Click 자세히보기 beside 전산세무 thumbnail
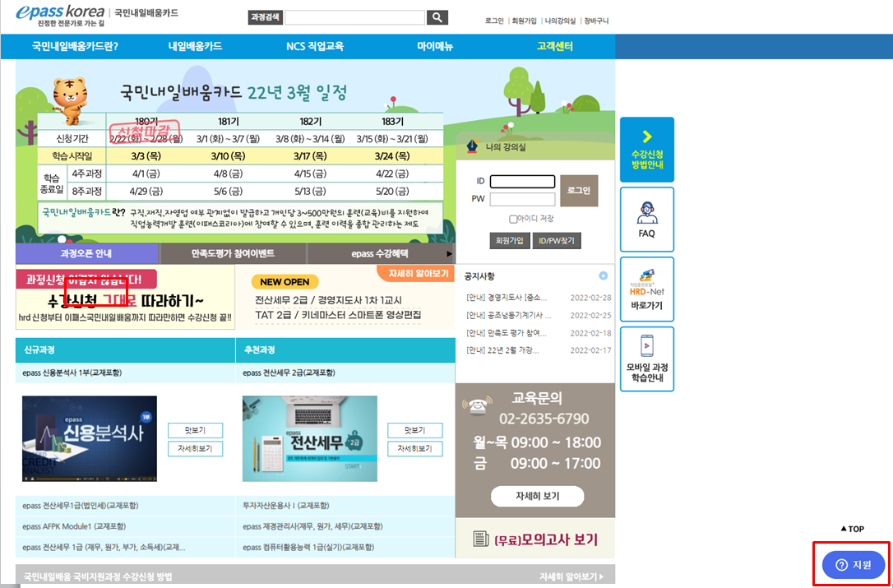893x588 pixels. coord(415,449)
